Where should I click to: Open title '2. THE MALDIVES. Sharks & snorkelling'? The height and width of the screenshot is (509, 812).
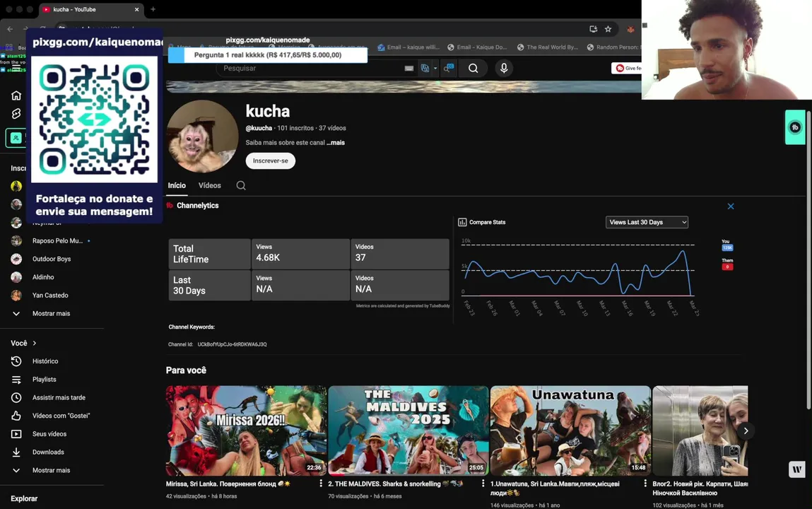[396, 484]
